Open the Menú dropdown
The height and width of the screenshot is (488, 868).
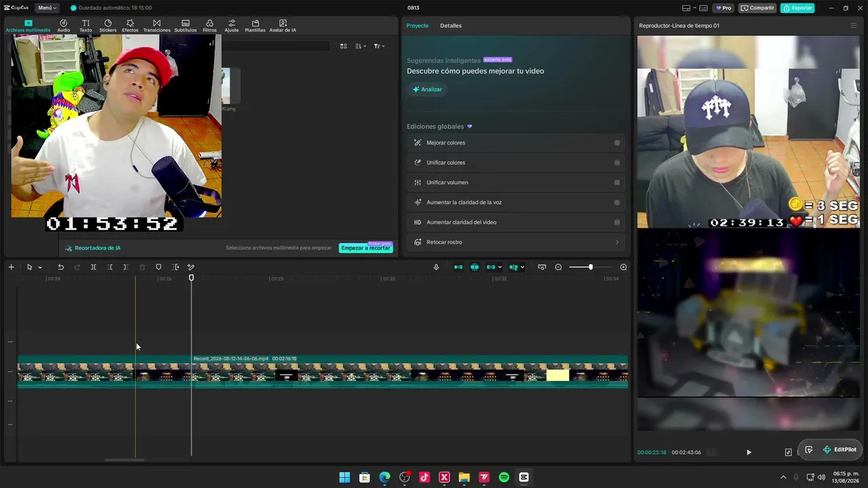coord(47,8)
